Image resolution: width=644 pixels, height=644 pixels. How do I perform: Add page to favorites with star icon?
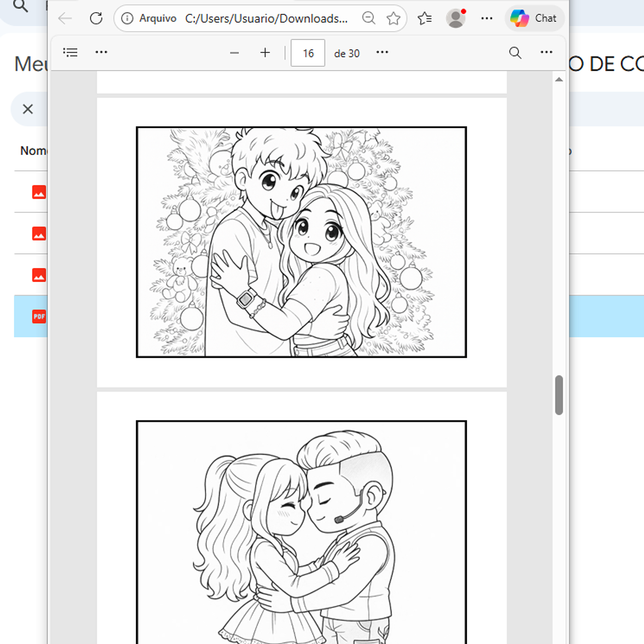point(393,18)
